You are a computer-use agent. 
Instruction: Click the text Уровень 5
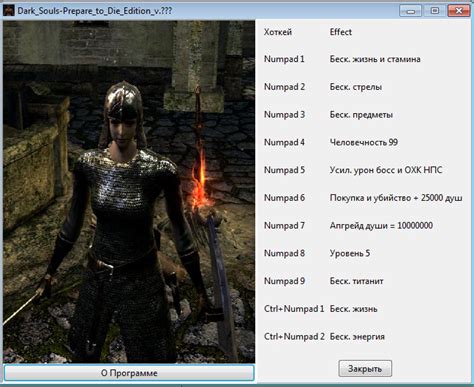coord(350,253)
